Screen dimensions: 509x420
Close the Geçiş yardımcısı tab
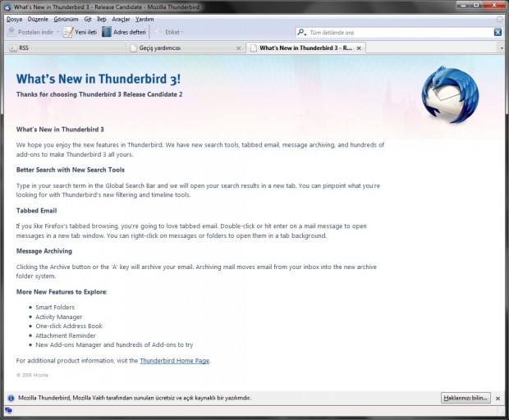(x=239, y=48)
